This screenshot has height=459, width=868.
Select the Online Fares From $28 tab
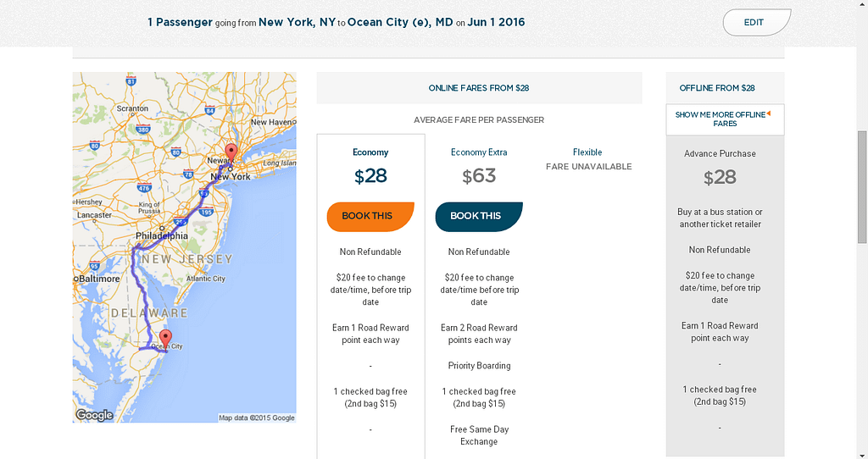pos(479,88)
